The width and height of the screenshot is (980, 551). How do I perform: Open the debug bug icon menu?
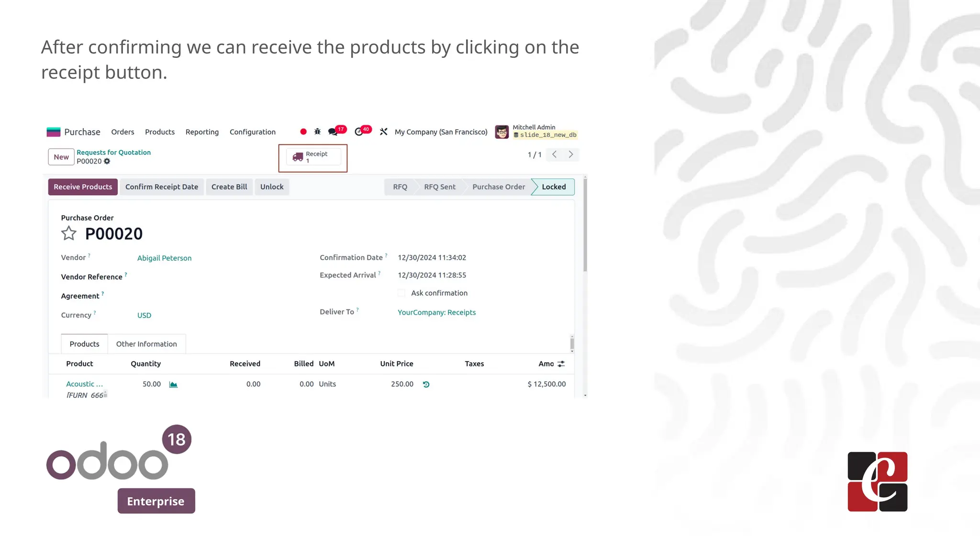click(x=317, y=132)
